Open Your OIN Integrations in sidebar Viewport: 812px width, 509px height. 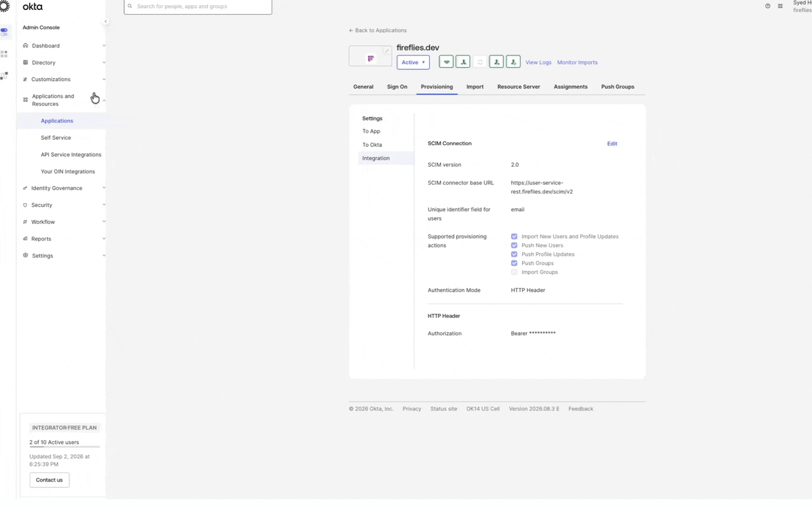68,172
